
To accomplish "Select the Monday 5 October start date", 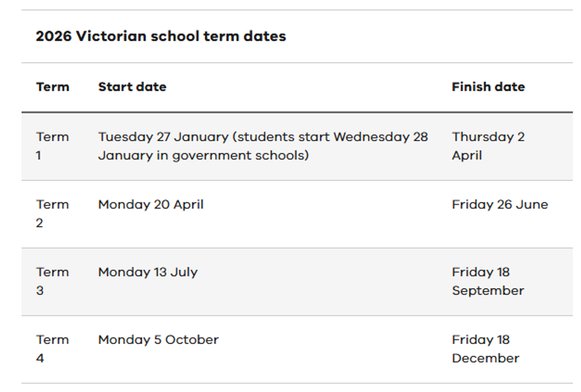I will click(158, 340).
